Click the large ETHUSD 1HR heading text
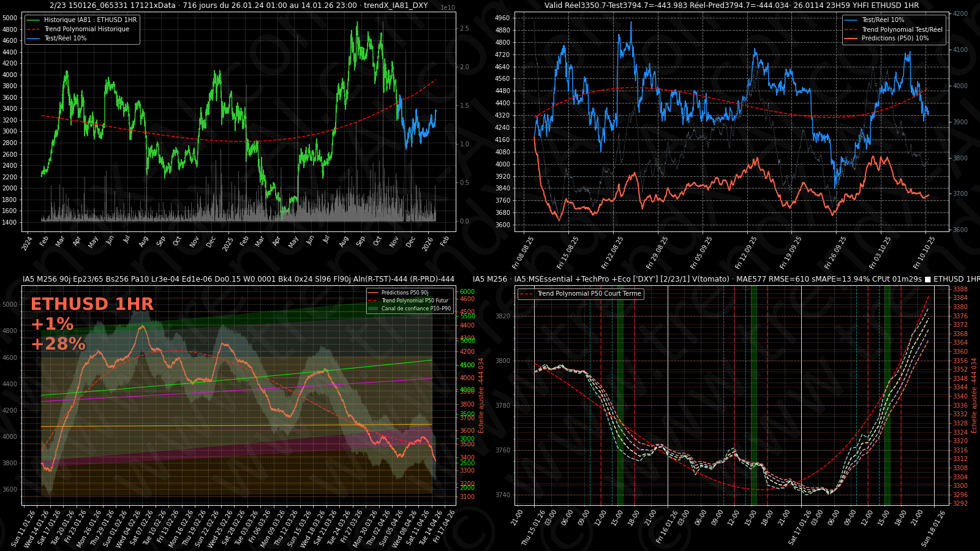 pyautogui.click(x=92, y=304)
